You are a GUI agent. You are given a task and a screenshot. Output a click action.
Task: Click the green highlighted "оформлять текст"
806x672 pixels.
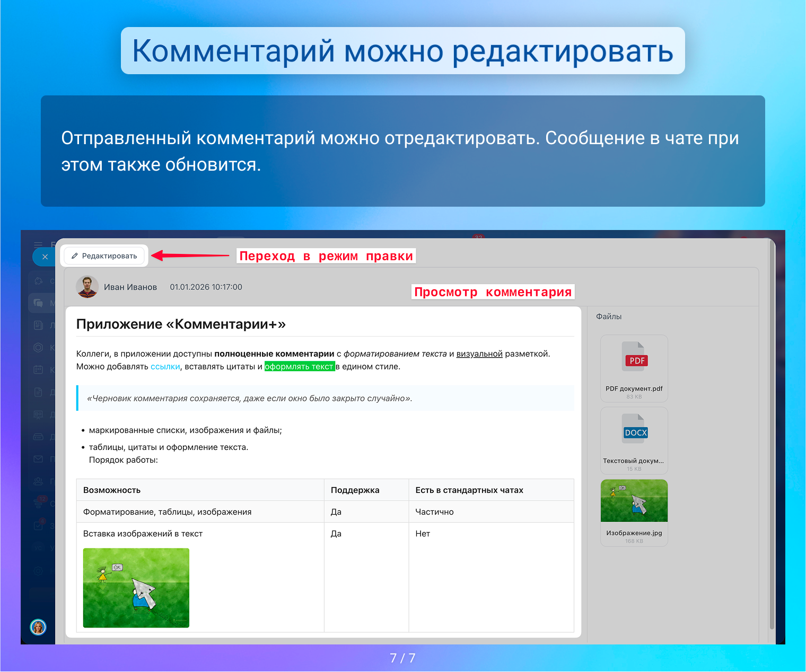(300, 367)
